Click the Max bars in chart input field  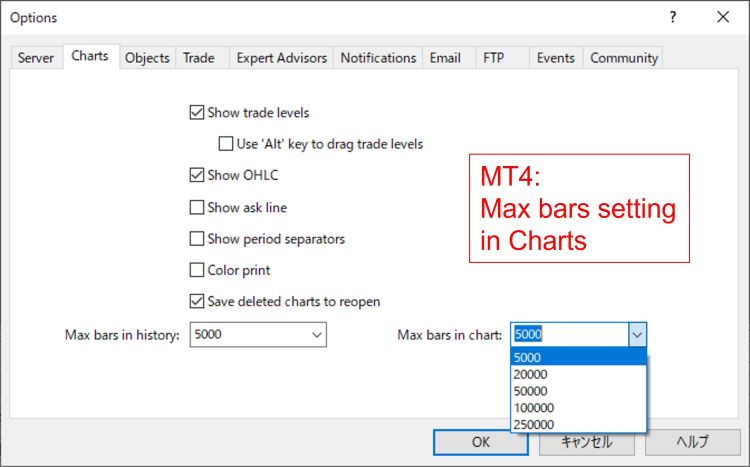(570, 334)
